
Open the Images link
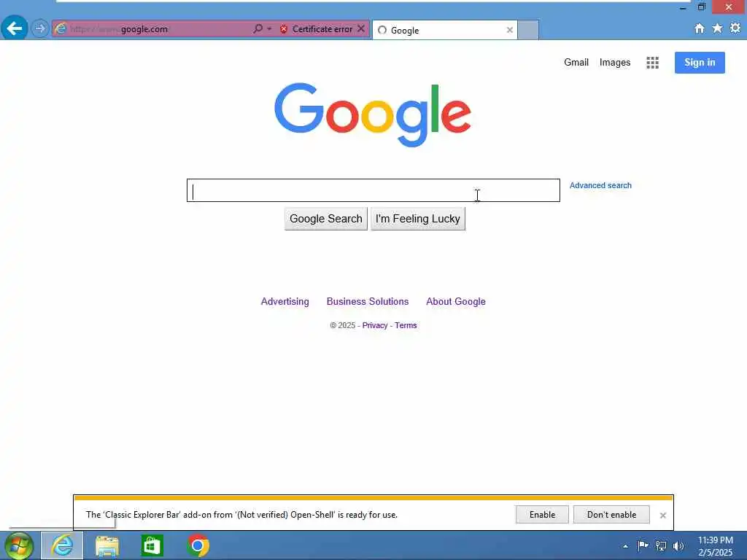[x=614, y=63]
